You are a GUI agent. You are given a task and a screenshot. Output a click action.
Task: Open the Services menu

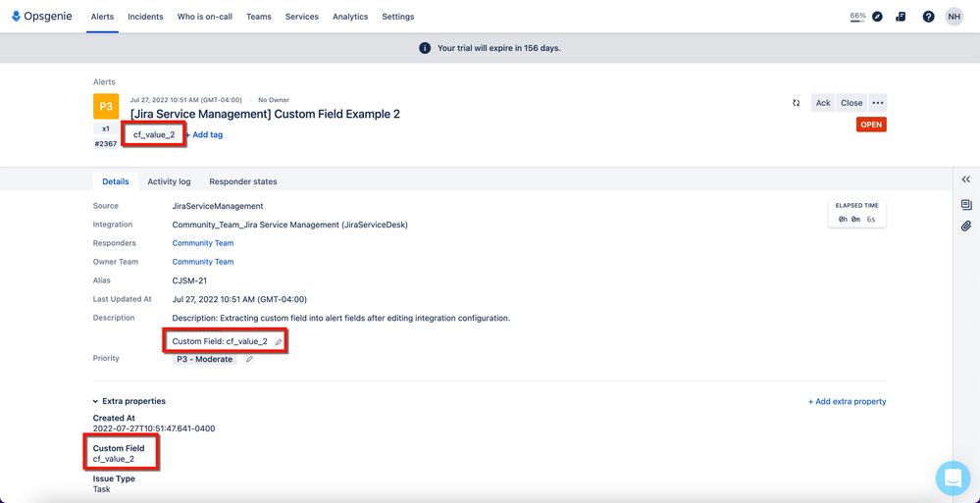(302, 17)
